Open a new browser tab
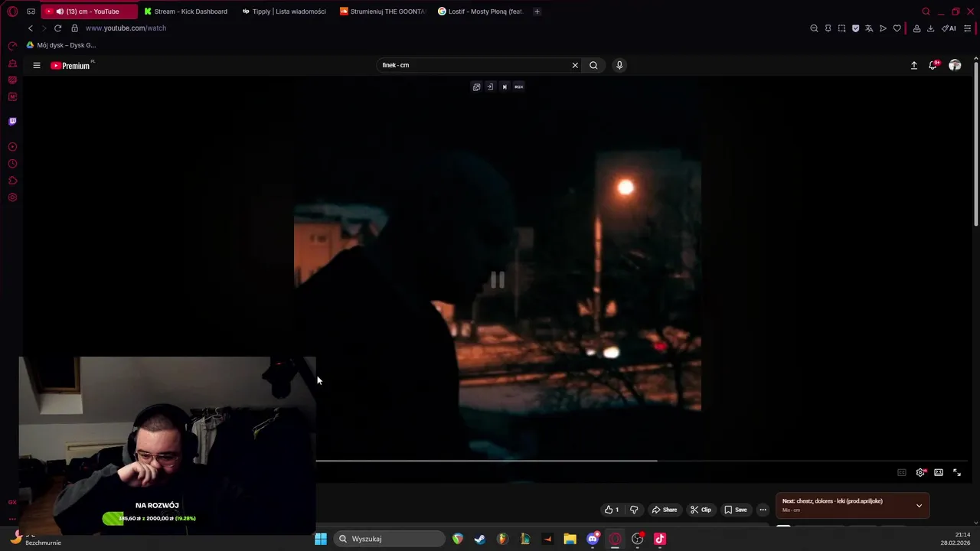The width and height of the screenshot is (980, 551). pos(537,11)
